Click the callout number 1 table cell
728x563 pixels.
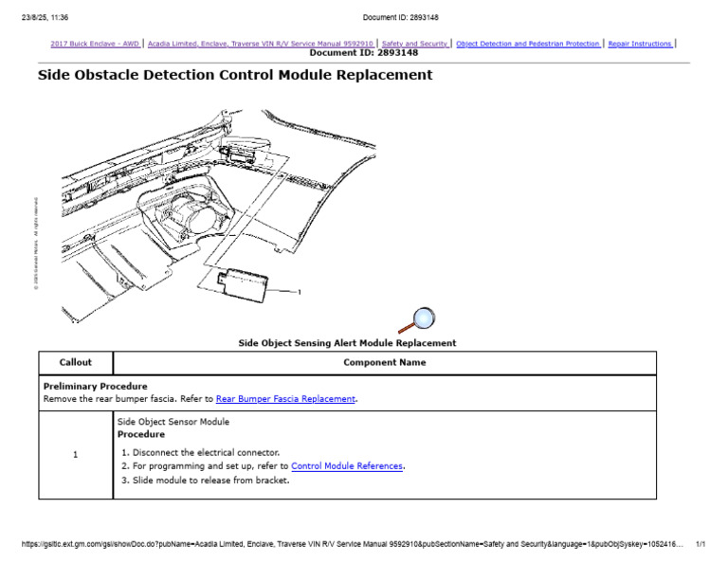75,455
